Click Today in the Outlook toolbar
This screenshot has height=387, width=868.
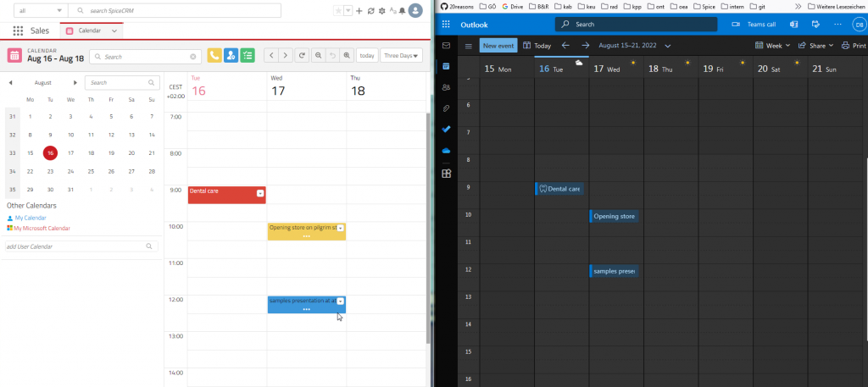coord(537,46)
